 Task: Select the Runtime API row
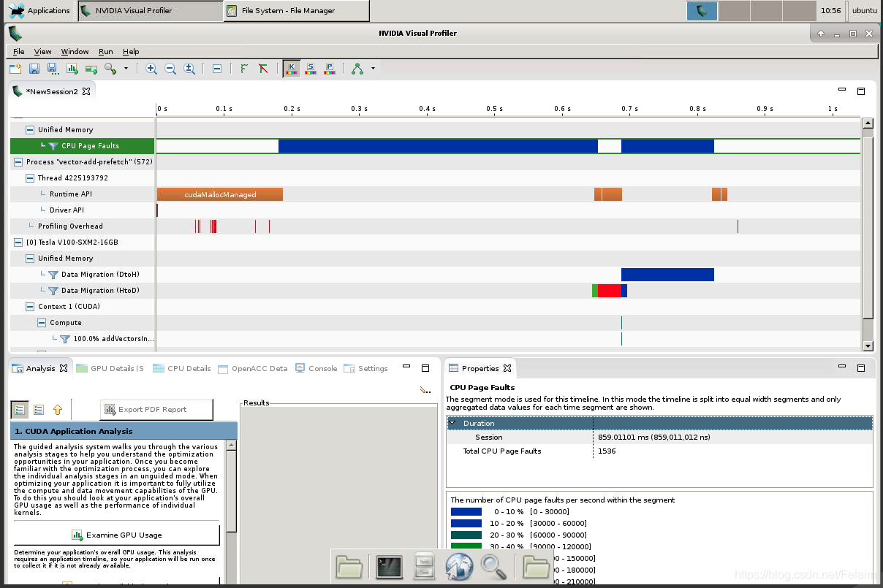pos(82,194)
